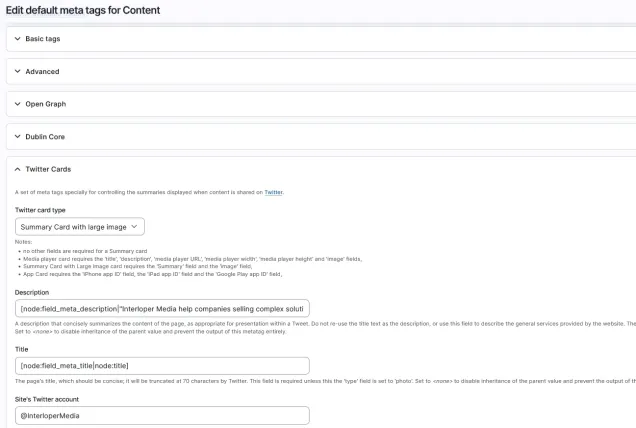Click the chevron icon beside Dublin Core
This screenshot has width=636, height=428.
[17, 136]
